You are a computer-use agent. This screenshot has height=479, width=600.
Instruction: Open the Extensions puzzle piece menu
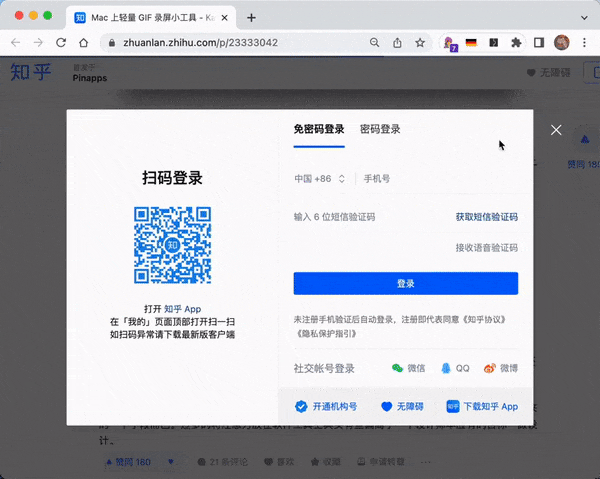click(x=516, y=42)
